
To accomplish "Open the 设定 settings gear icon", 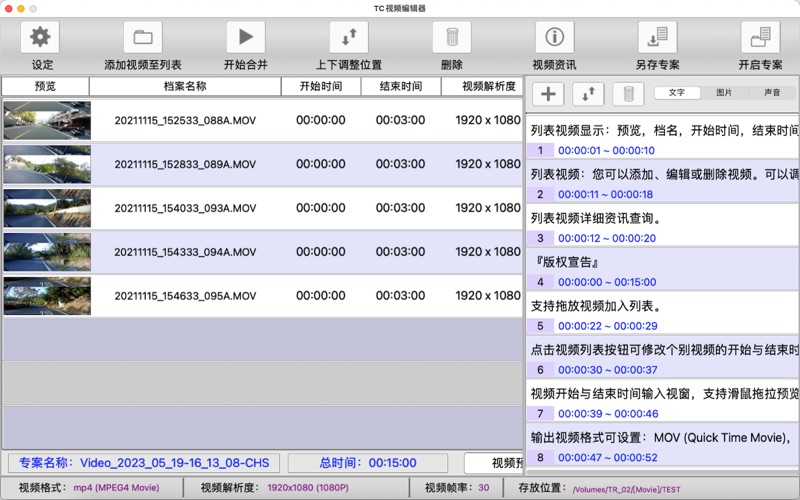I will coord(40,38).
